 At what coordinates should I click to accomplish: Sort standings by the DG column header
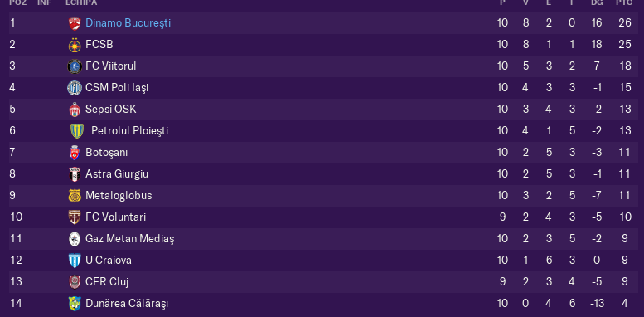[x=597, y=2]
